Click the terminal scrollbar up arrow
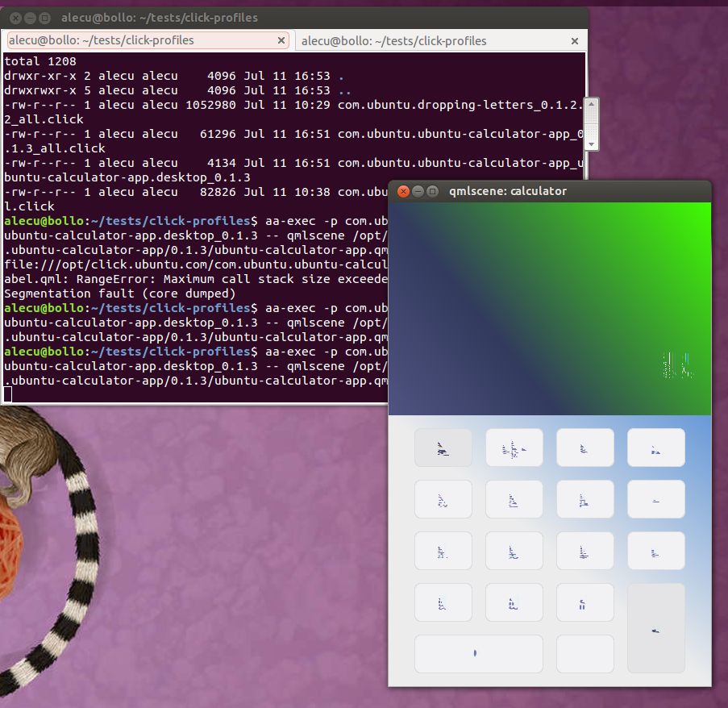 (591, 104)
